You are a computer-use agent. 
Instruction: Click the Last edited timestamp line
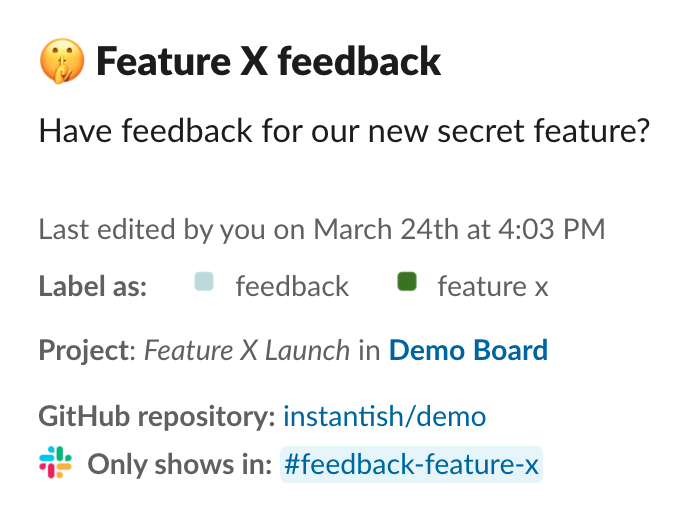pyautogui.click(x=322, y=229)
